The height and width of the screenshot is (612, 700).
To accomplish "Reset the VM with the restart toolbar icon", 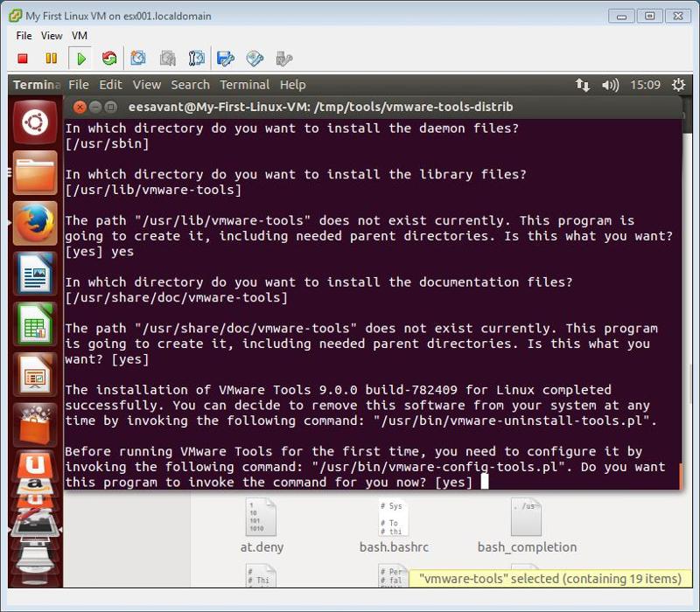I will click(x=108, y=59).
